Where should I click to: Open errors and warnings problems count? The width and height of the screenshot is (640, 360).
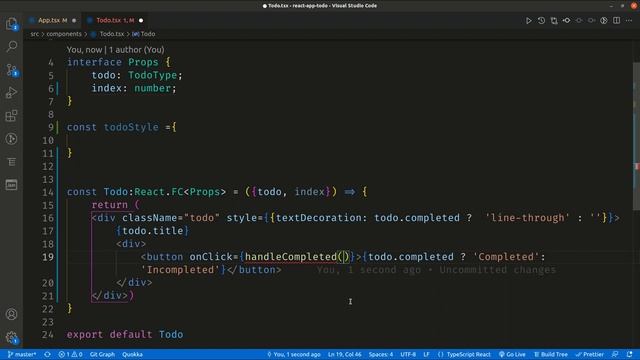click(70, 354)
